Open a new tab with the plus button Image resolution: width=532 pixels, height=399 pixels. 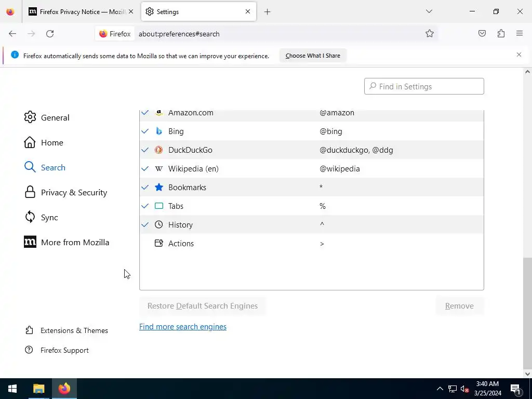(268, 12)
